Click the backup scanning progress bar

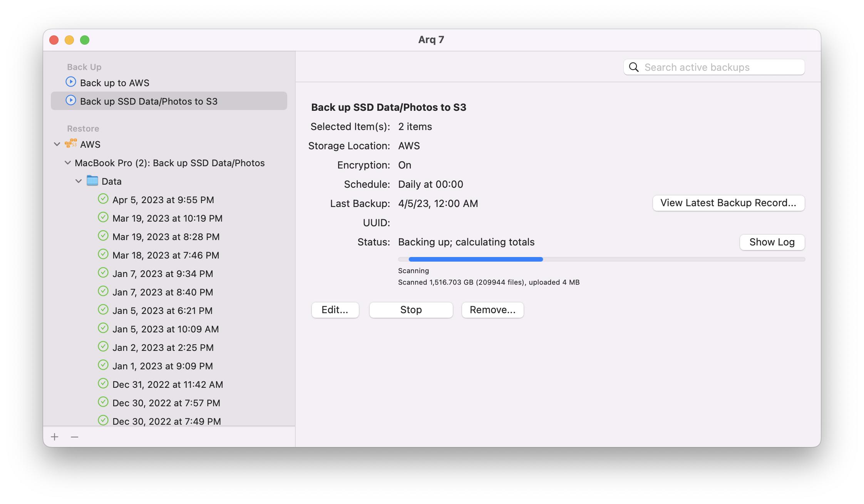pos(601,259)
